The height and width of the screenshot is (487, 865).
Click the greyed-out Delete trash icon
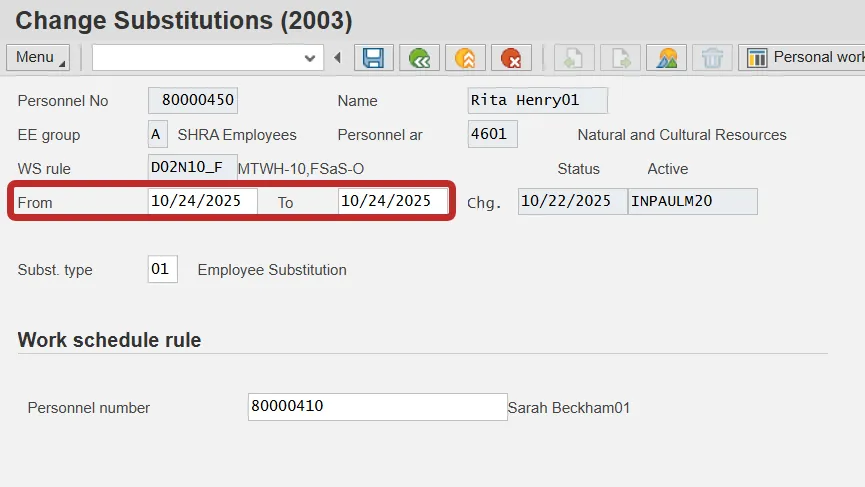712,58
